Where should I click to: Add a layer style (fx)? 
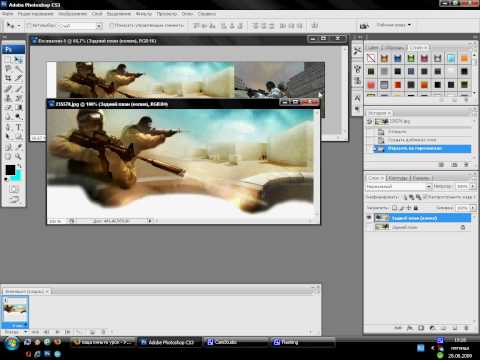point(410,328)
